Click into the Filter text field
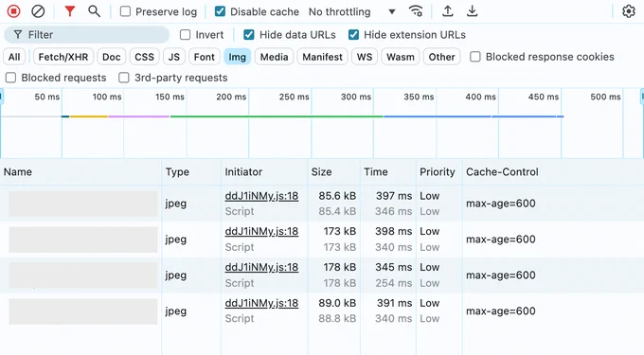Image resolution: width=644 pixels, height=355 pixels. 87,35
